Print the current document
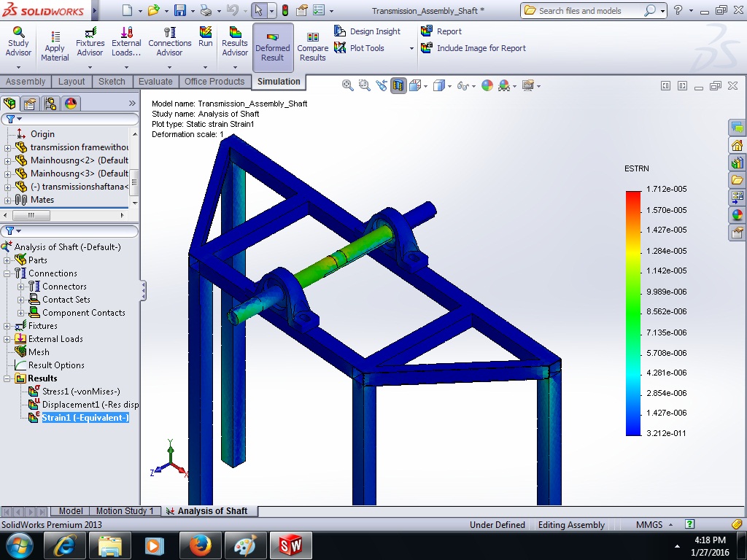 point(206,10)
